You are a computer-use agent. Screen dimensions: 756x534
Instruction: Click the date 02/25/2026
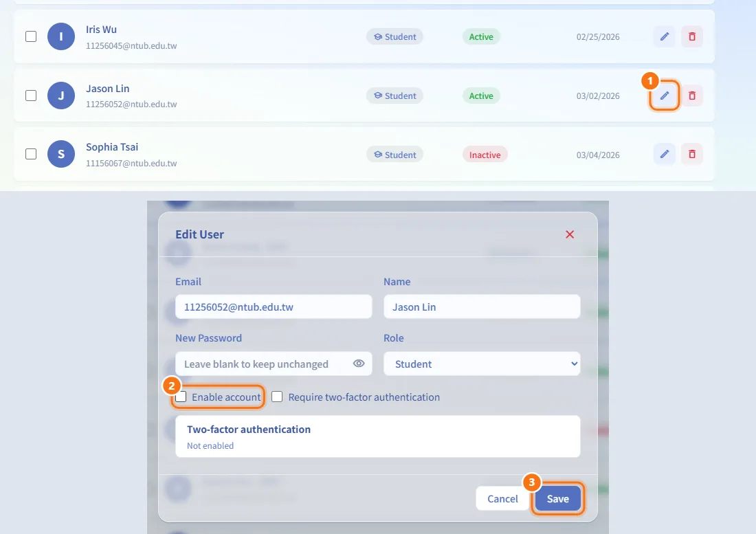[598, 36]
